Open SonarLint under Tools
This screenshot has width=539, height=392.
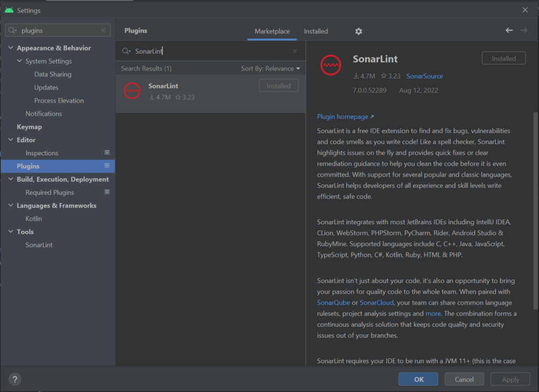(x=39, y=245)
